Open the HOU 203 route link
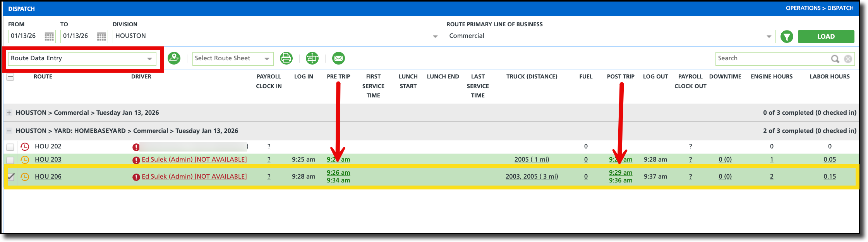This screenshot has width=868, height=242. pos(48,159)
